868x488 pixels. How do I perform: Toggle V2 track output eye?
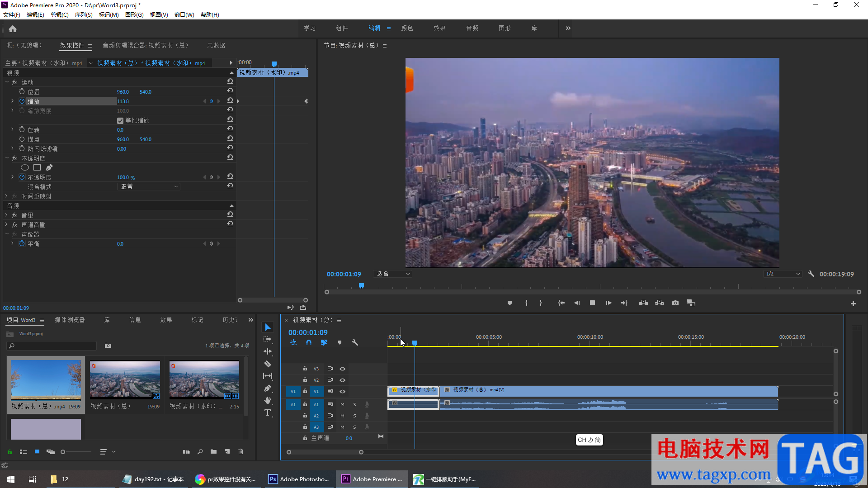coord(342,380)
